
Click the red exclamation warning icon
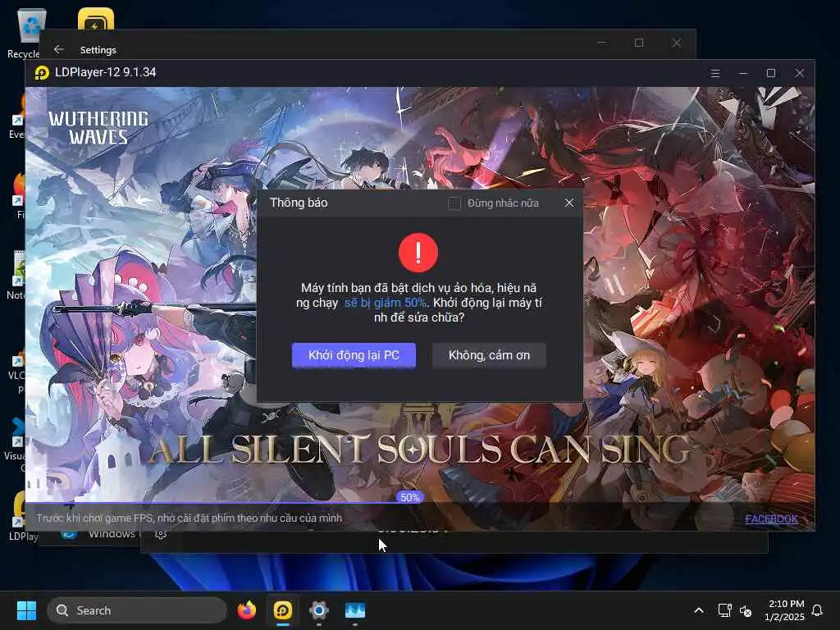418,253
